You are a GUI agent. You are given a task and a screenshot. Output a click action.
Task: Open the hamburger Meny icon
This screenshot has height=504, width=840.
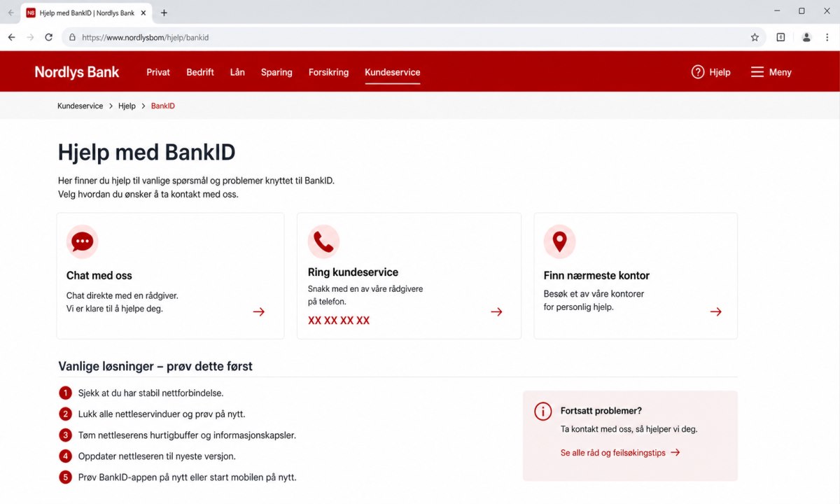click(x=757, y=72)
